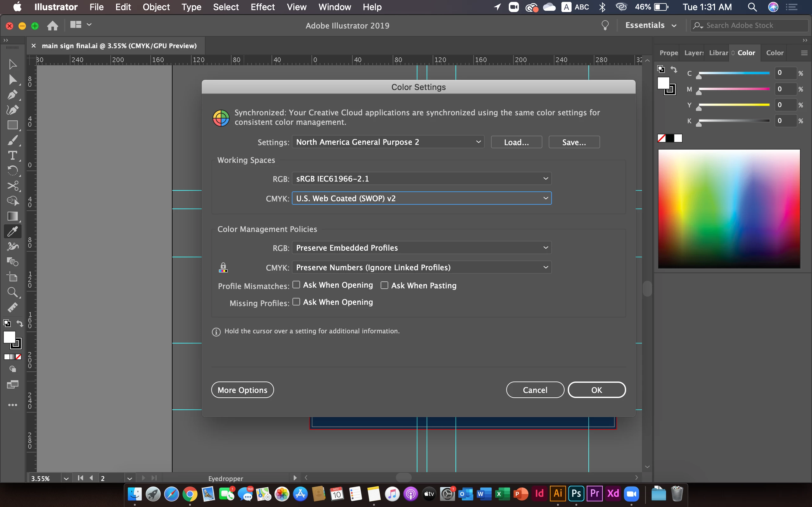This screenshot has width=812, height=507.
Task: Open the RGB working space dropdown
Action: pos(422,178)
